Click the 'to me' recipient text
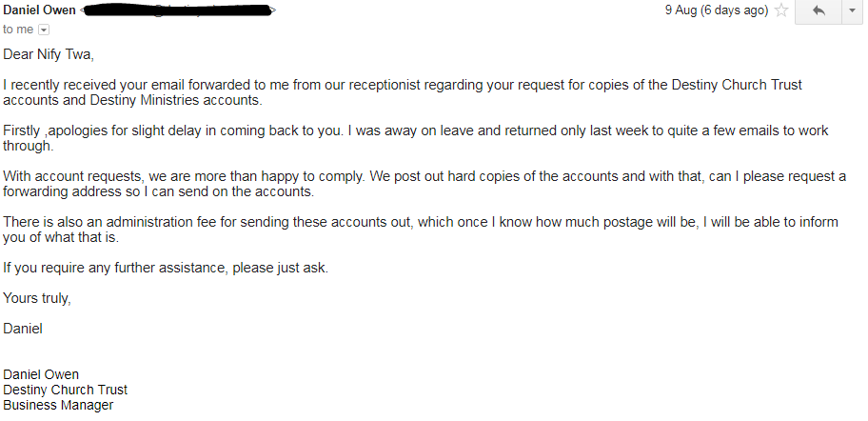This screenshot has width=868, height=421. click(18, 30)
